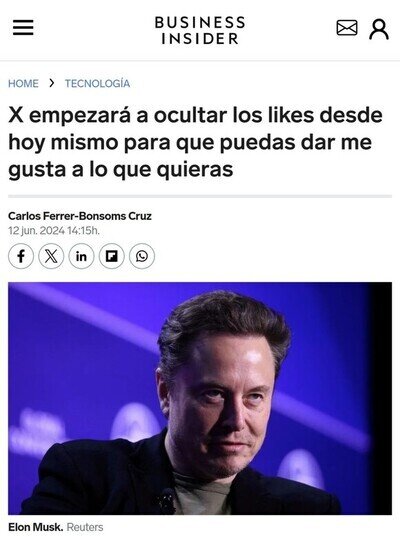Share the article on Flipboard
This screenshot has height=537, width=400.
(112, 256)
